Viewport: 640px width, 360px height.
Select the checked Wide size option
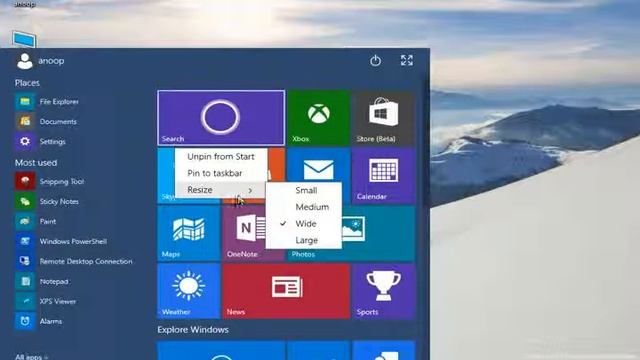[x=304, y=224]
